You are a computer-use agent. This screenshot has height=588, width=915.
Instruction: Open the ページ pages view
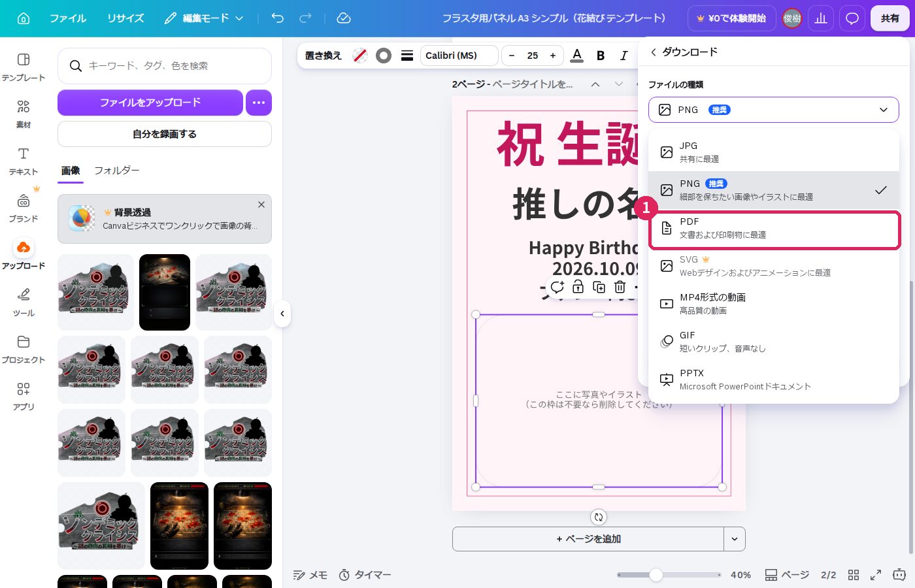point(787,575)
